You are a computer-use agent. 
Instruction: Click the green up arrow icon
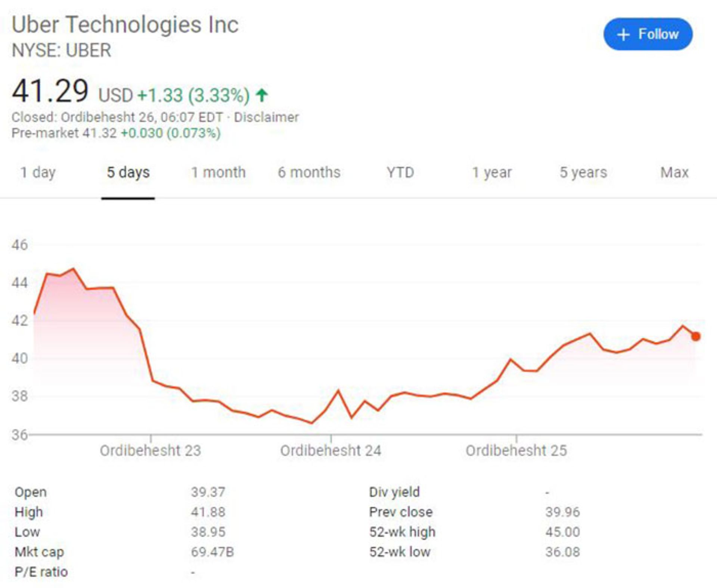[262, 95]
